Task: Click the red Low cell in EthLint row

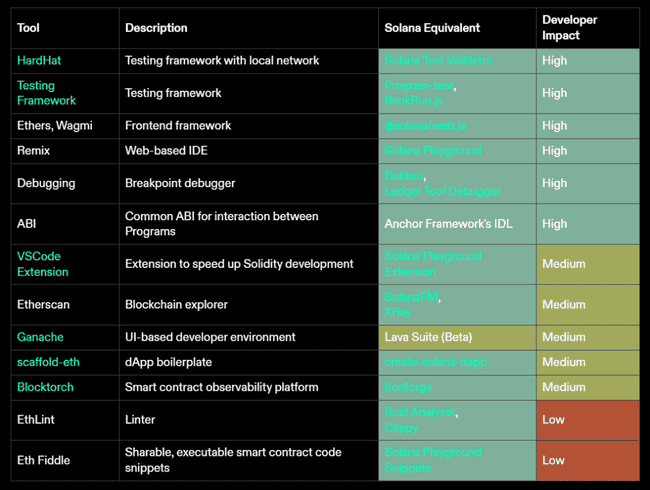Action: [587, 420]
